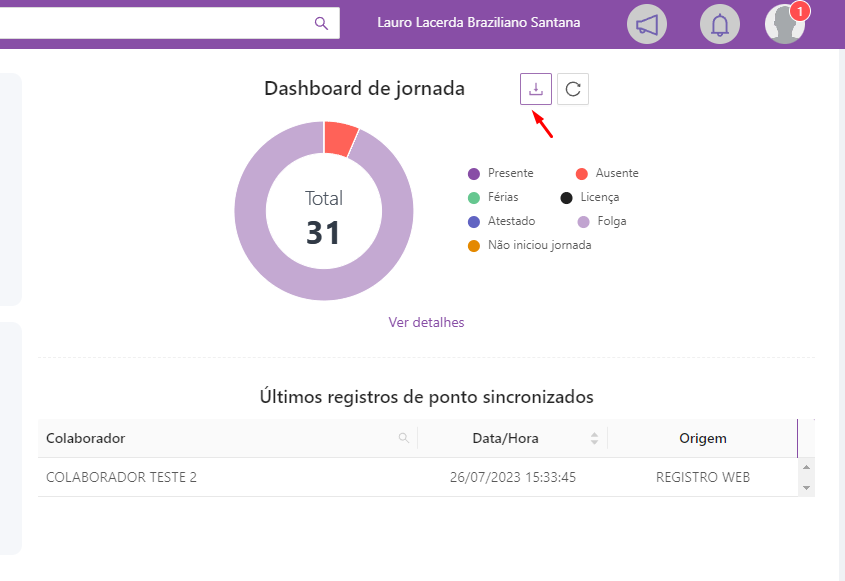Click the Colaborador column search icon

click(x=404, y=438)
